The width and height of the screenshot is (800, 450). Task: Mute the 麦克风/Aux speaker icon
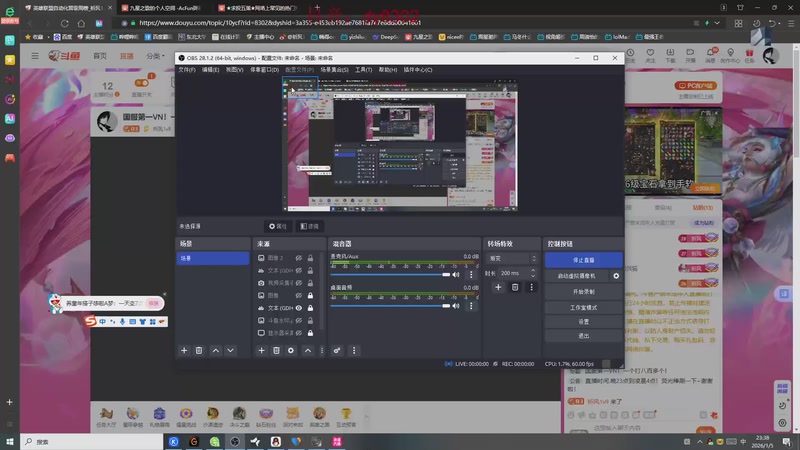(456, 274)
